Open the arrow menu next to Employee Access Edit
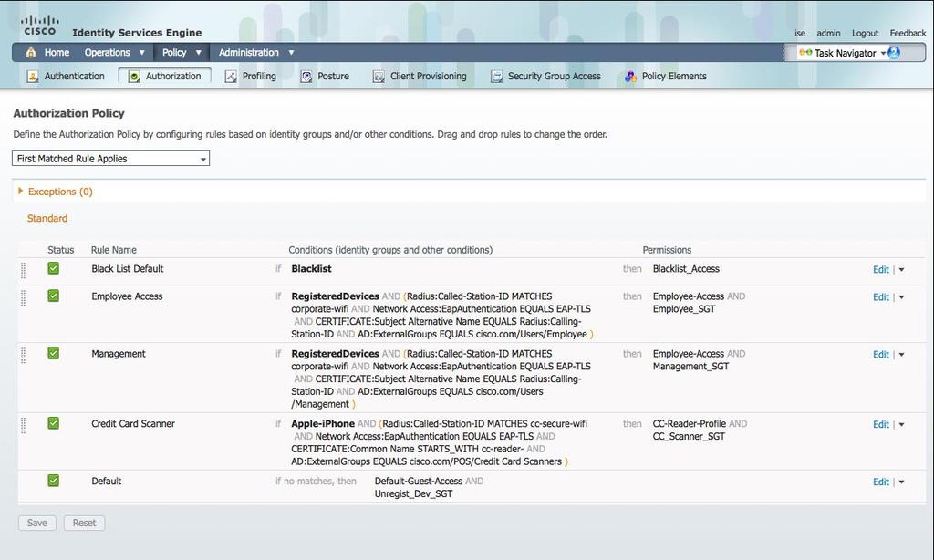This screenshot has width=934, height=560. 902,297
